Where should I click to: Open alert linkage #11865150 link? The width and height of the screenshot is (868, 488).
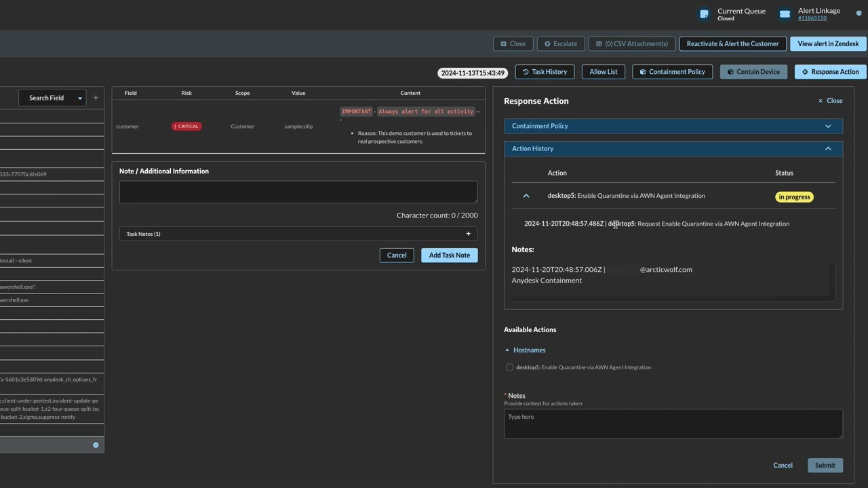coord(812,18)
